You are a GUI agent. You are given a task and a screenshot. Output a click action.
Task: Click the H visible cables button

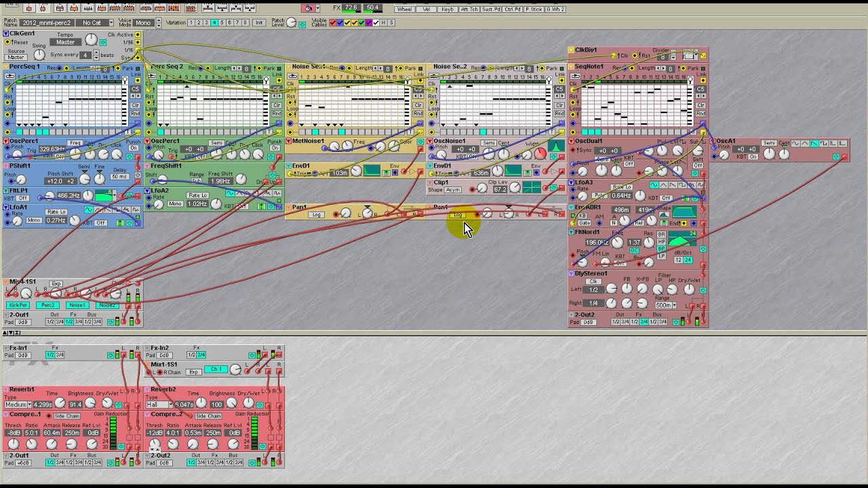(x=383, y=22)
